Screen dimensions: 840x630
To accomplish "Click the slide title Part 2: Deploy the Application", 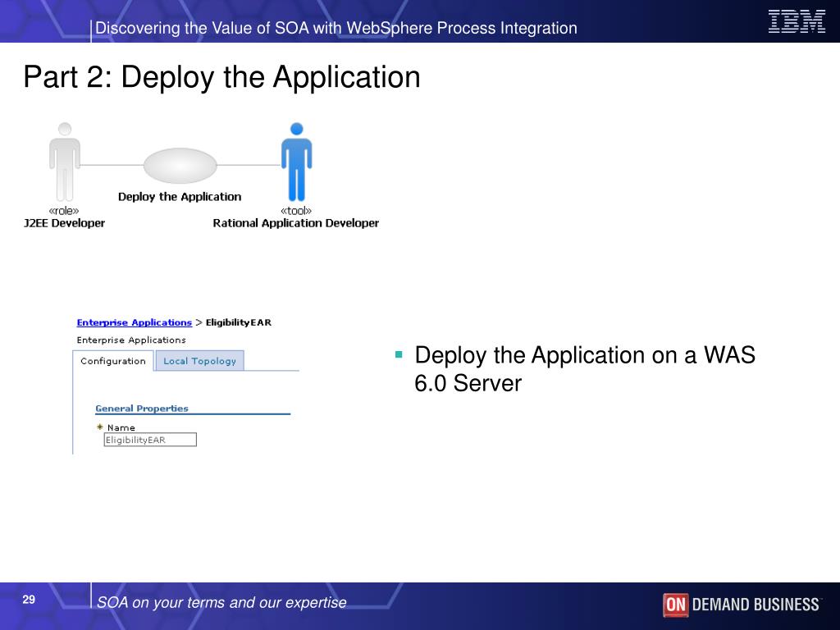I will point(221,77).
